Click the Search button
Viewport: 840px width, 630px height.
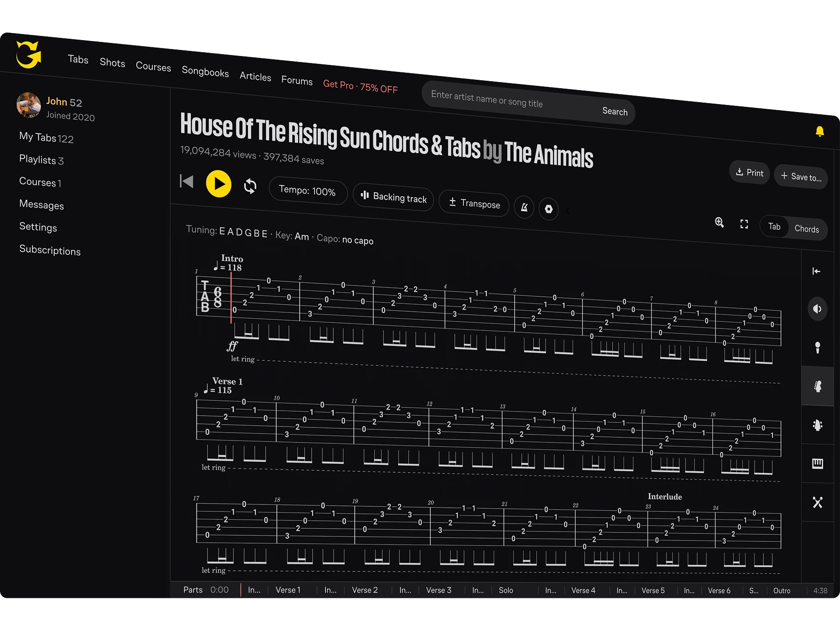[x=615, y=112]
